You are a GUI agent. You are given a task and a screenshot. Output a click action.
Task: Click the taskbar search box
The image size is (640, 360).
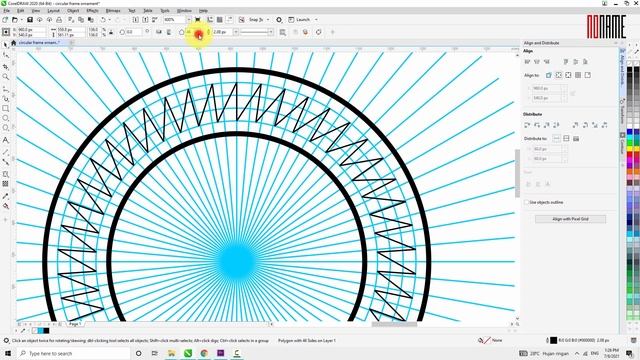point(74,353)
